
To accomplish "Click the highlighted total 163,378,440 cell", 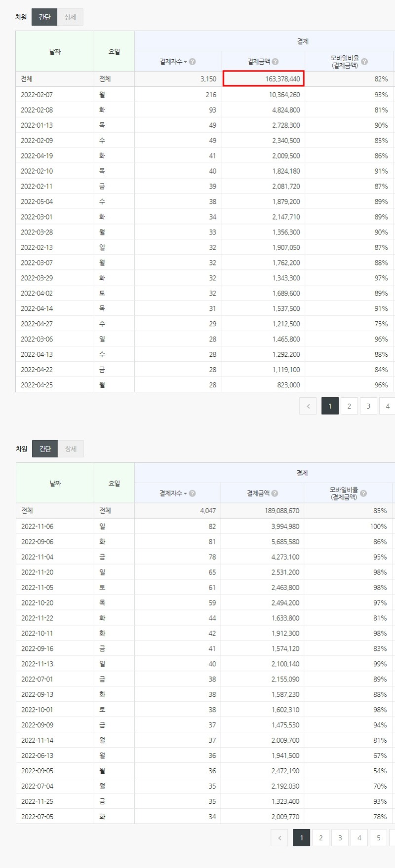I will pyautogui.click(x=263, y=79).
